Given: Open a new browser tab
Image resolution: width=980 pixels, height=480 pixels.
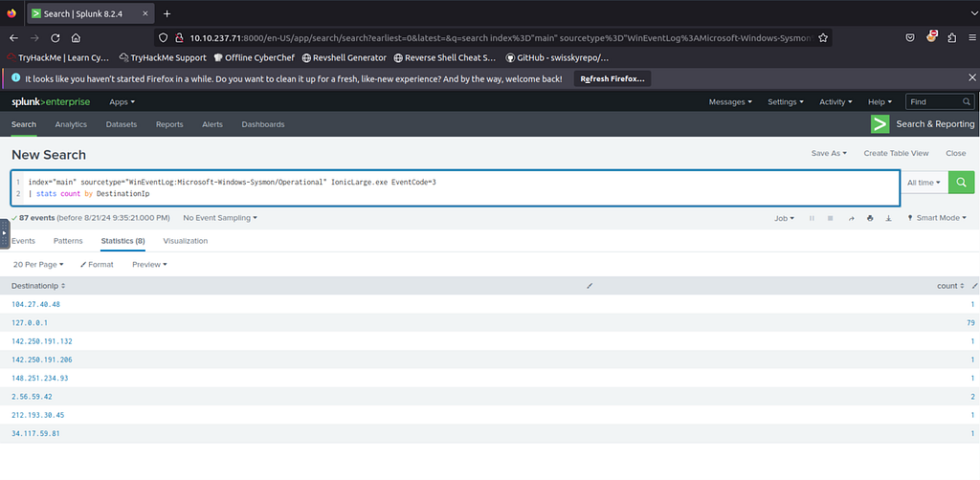Looking at the screenshot, I should (167, 13).
